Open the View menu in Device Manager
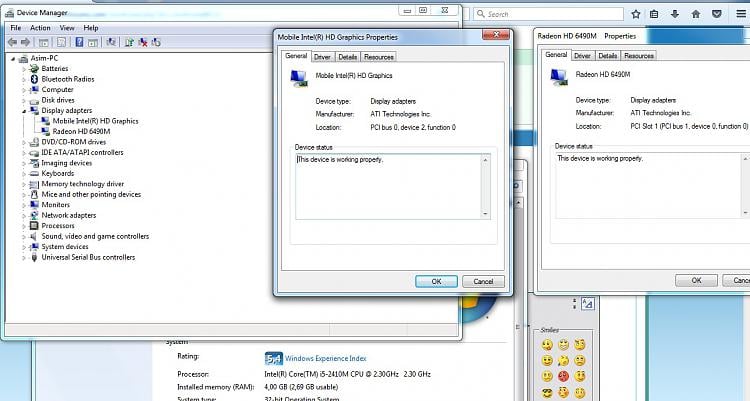The width and height of the screenshot is (750, 401). point(67,28)
